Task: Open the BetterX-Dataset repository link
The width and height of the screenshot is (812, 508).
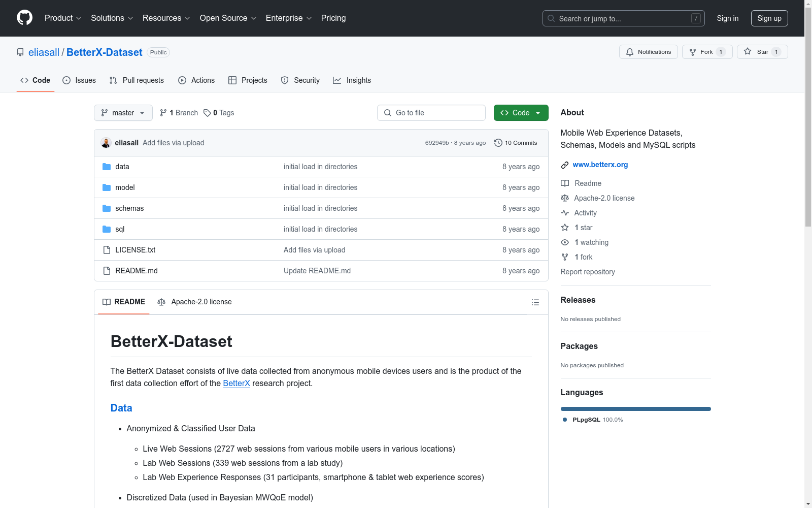Action: click(x=105, y=52)
